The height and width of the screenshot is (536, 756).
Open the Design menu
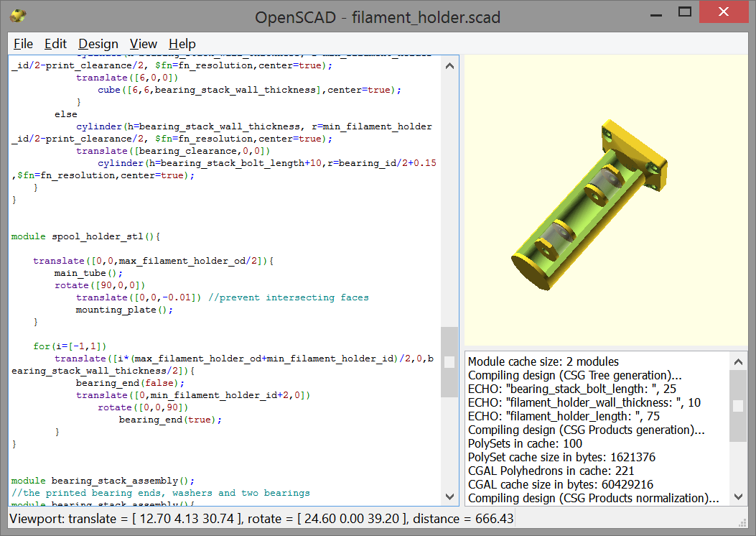tap(98, 44)
